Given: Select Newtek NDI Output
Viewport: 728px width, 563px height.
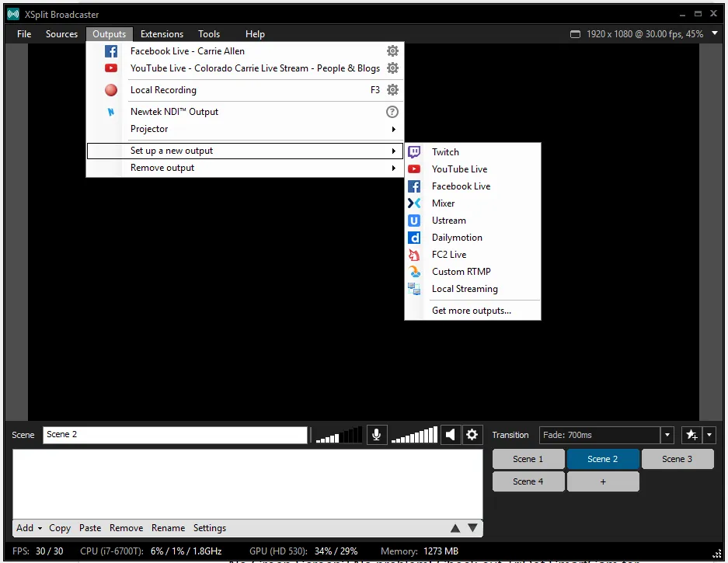Looking at the screenshot, I should pos(245,112).
